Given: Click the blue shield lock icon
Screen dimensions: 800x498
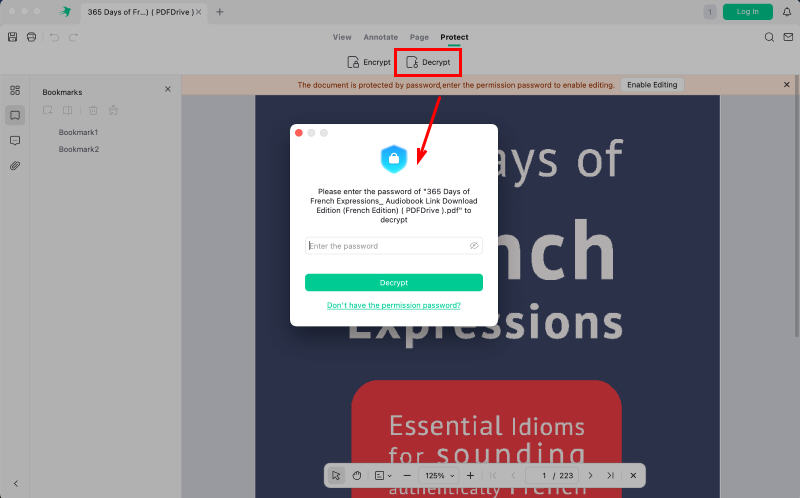Looking at the screenshot, I should [x=394, y=159].
